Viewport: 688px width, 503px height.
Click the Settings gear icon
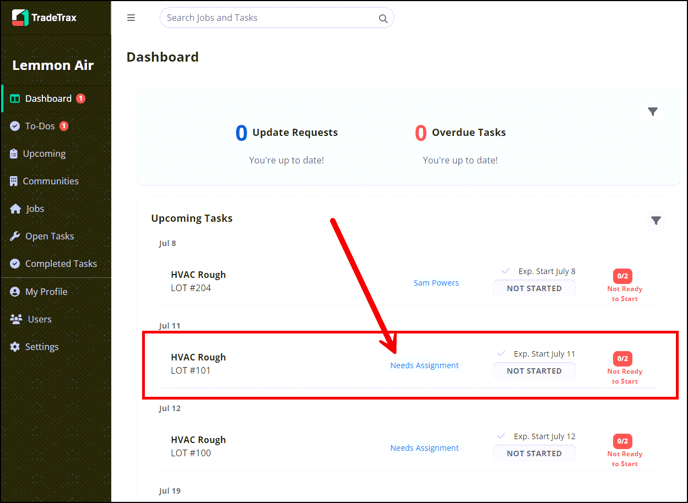tap(15, 347)
